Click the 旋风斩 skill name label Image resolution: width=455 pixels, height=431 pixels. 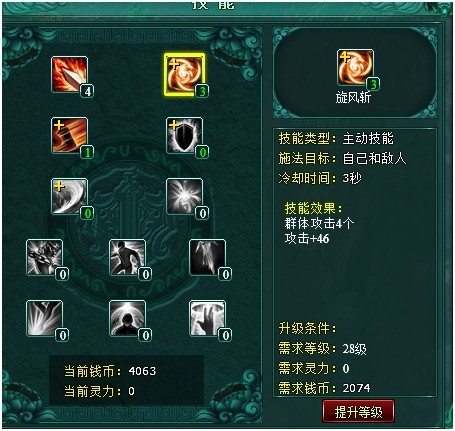click(353, 97)
